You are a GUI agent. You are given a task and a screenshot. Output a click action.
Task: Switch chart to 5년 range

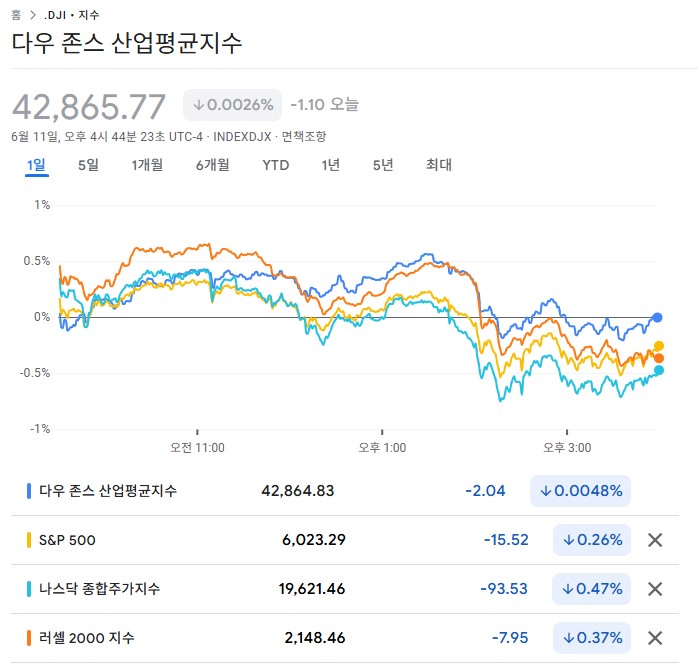click(383, 165)
